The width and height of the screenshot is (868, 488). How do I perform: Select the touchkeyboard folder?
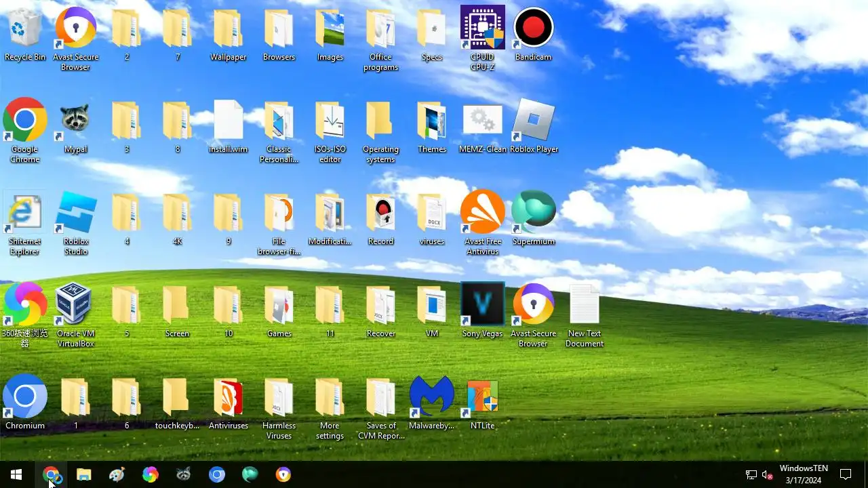[x=178, y=403]
